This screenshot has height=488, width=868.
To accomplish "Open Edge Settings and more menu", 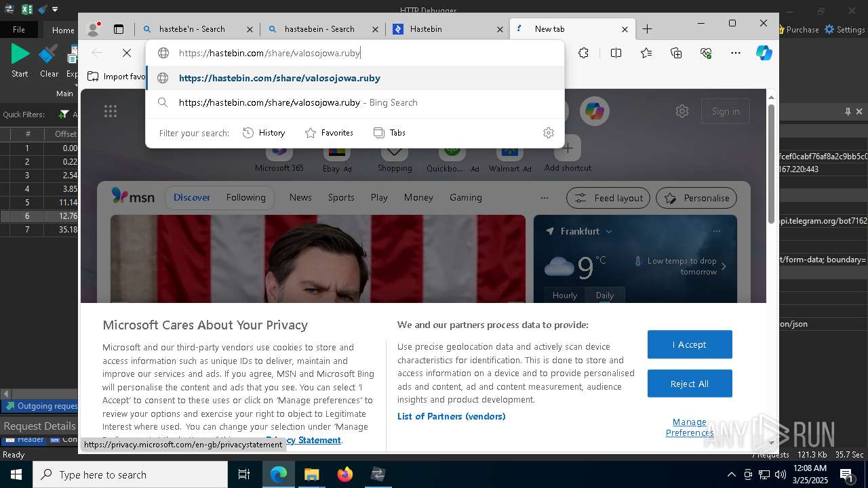I will click(736, 53).
